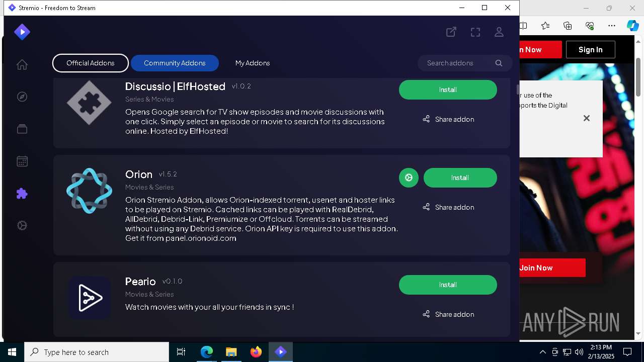Select the Addons puzzle icon in sidebar
This screenshot has width=644, height=362.
pyautogui.click(x=22, y=194)
